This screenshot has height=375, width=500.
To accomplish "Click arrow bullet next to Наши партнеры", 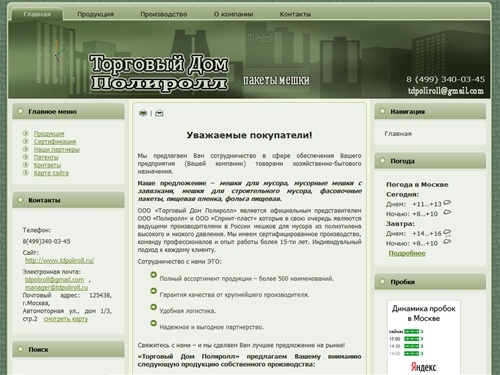I will click(x=26, y=149).
